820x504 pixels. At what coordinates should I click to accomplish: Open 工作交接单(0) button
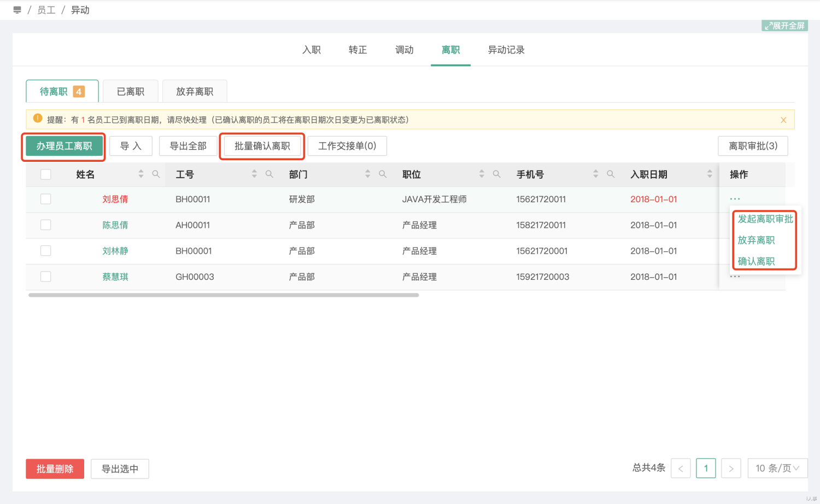pos(347,146)
